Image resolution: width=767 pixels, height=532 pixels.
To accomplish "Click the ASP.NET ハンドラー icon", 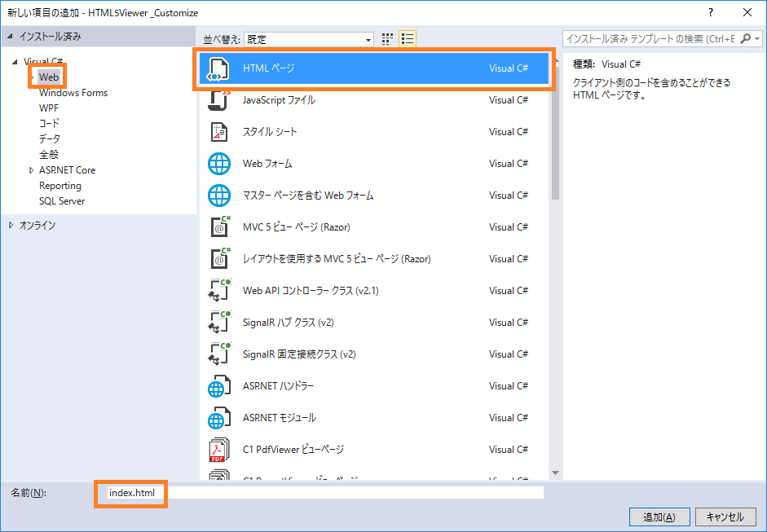I will pyautogui.click(x=218, y=386).
